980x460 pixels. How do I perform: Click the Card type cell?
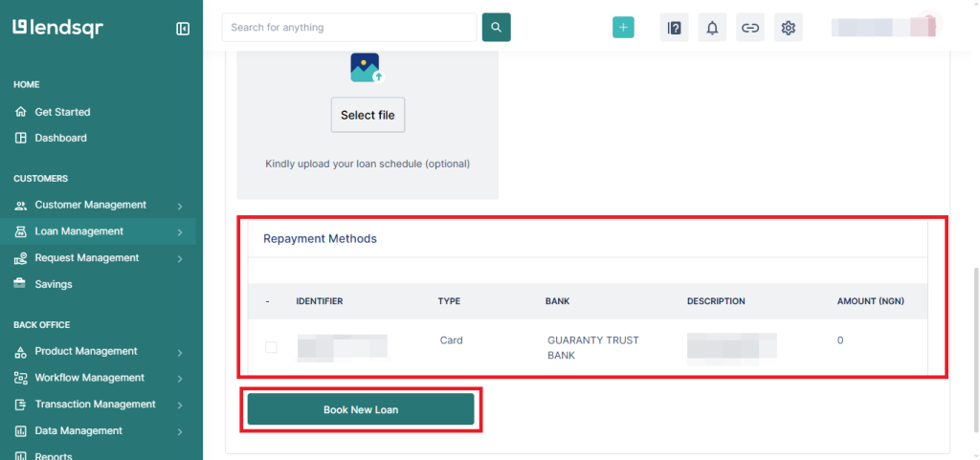(x=452, y=340)
